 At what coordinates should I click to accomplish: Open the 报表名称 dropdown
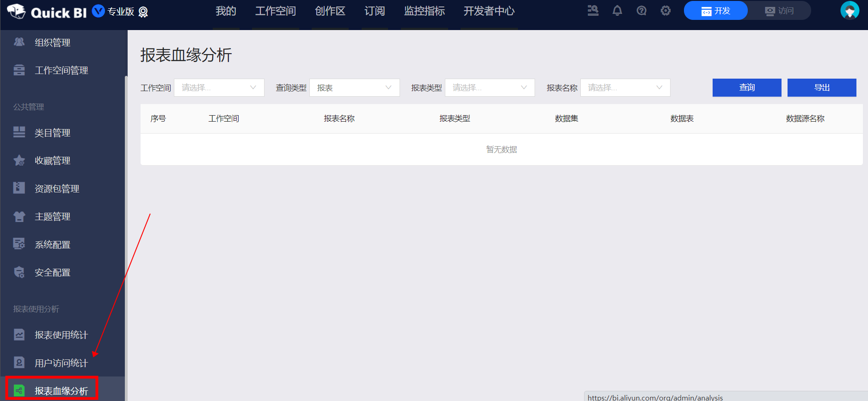(x=625, y=87)
